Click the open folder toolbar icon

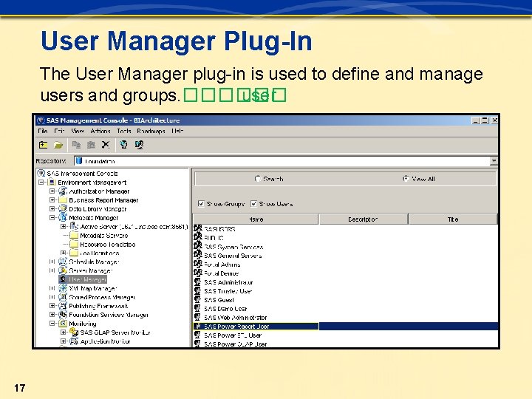click(x=58, y=145)
